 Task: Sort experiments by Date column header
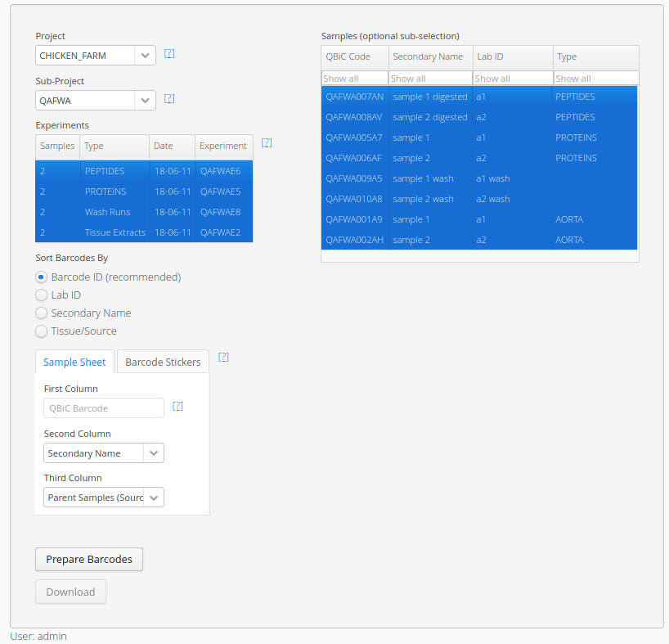click(173, 146)
